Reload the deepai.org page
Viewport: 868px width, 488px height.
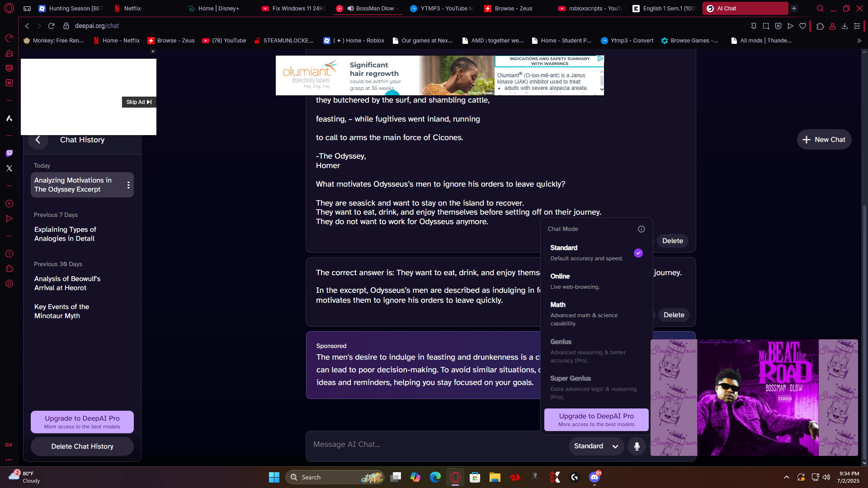(x=51, y=26)
